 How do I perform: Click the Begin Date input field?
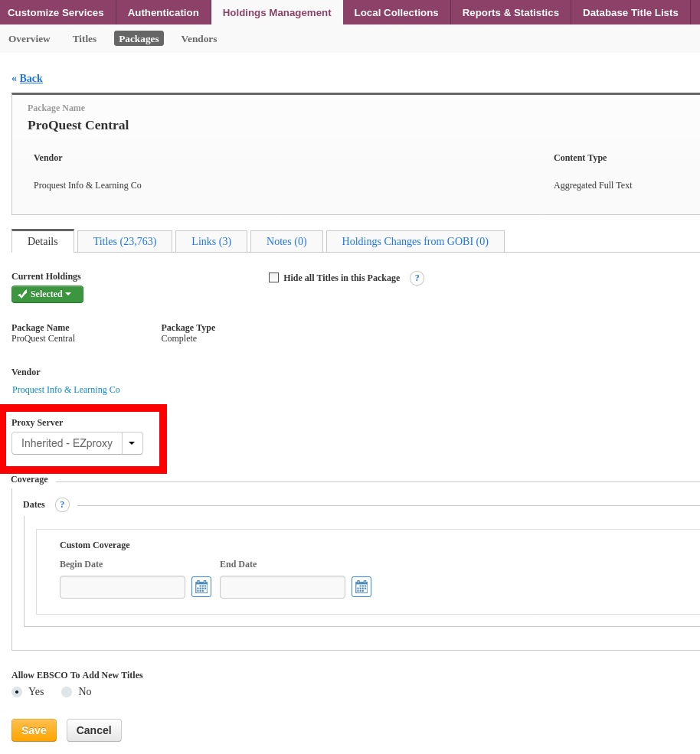click(x=123, y=587)
